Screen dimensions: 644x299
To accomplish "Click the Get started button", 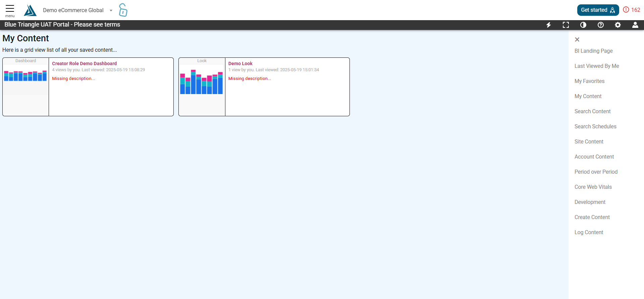I will coord(598,10).
